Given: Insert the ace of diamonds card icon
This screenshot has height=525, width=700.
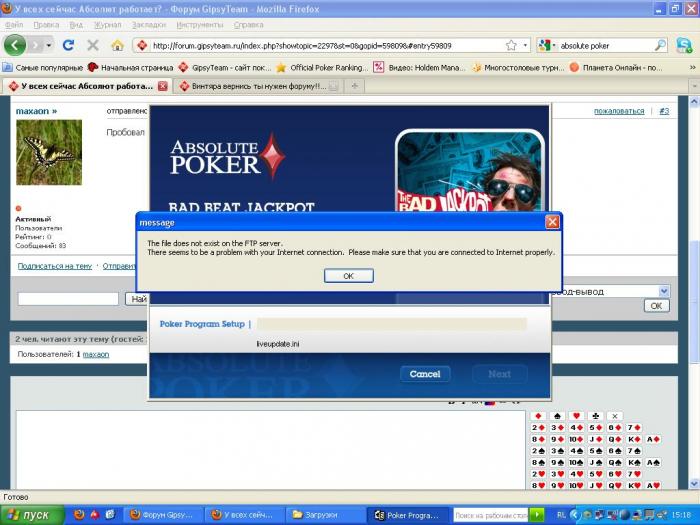Looking at the screenshot, I should pos(653,439).
